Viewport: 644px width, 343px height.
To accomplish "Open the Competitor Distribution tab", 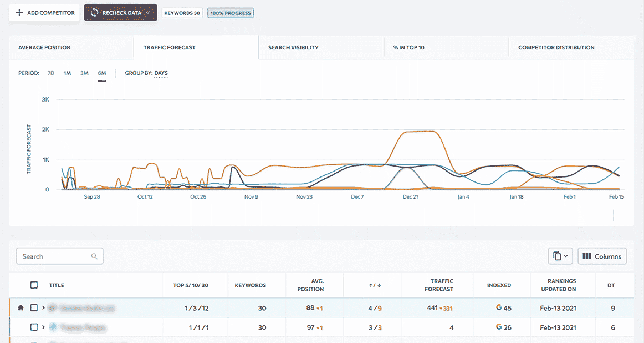I will 556,48.
